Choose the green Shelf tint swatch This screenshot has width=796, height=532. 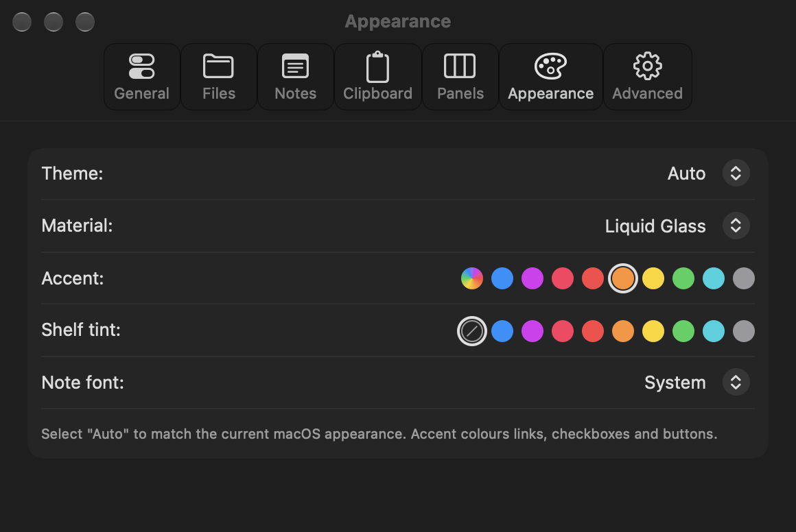click(683, 331)
